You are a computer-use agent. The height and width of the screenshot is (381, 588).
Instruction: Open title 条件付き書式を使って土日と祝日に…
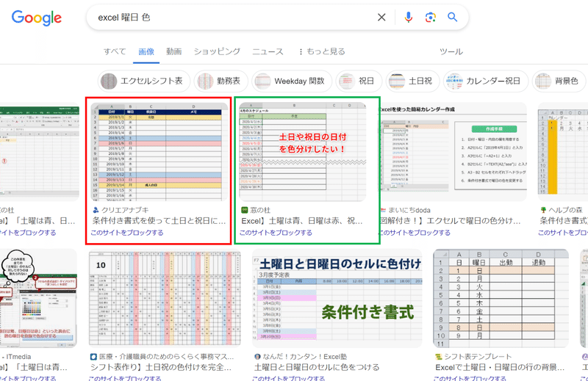[x=159, y=221]
